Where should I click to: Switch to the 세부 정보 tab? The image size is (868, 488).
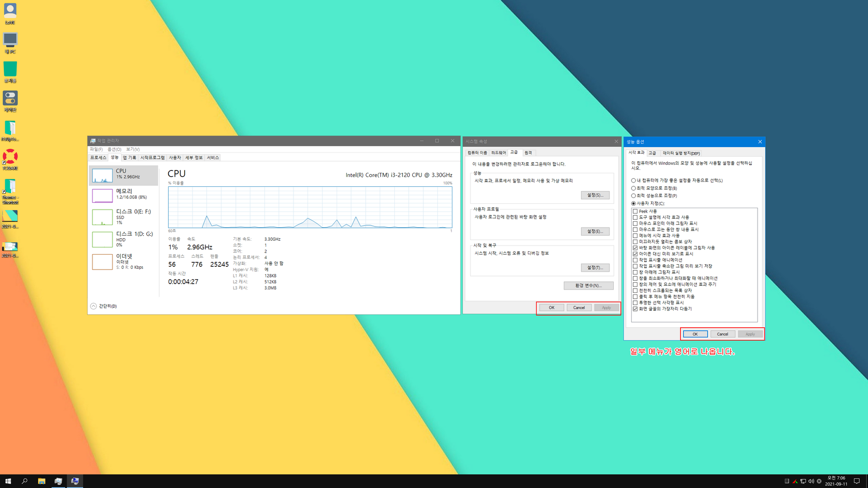(x=194, y=158)
